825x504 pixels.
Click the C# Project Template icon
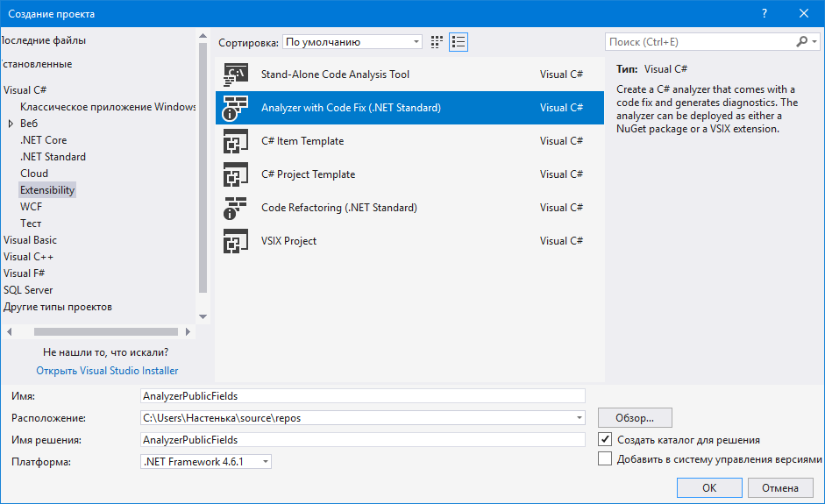[x=235, y=174]
